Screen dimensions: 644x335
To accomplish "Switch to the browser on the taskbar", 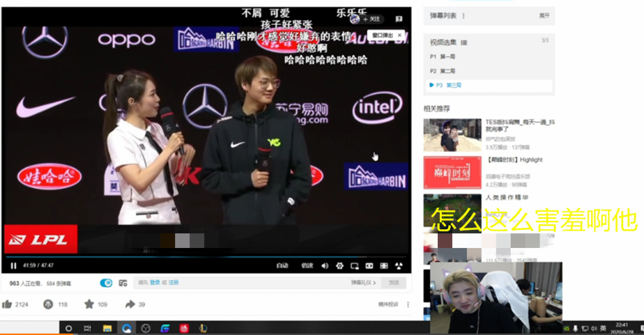I will [x=126, y=328].
